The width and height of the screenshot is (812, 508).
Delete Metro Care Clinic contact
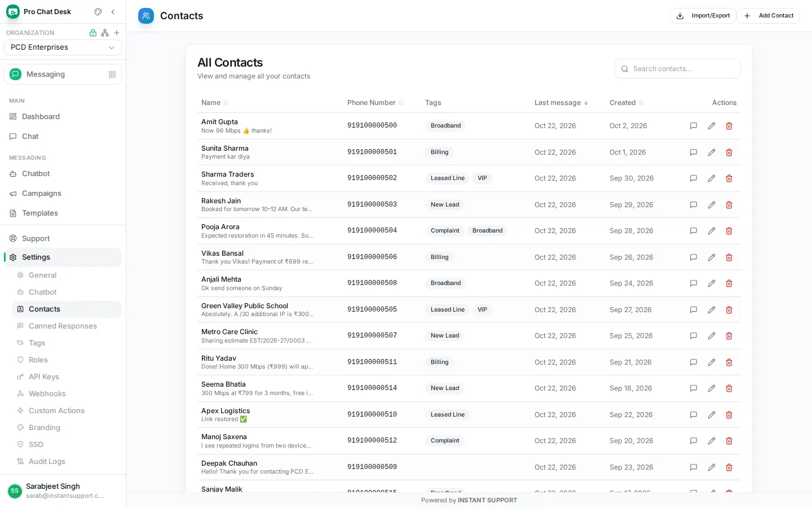coord(729,336)
